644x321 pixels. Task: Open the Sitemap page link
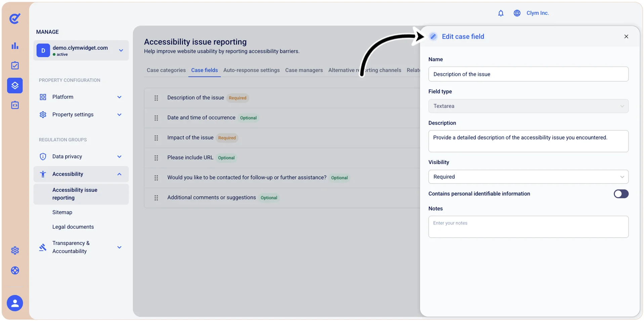(x=62, y=212)
